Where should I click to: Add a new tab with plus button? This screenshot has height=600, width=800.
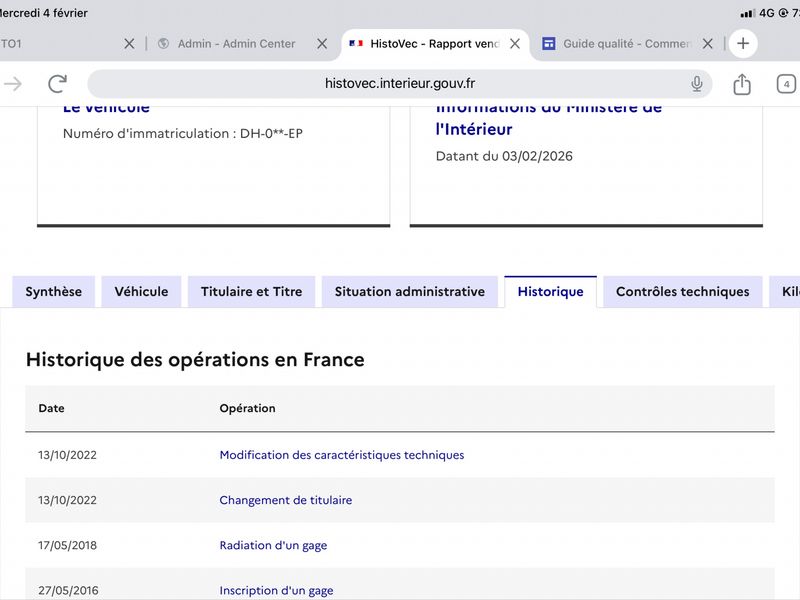coord(742,44)
